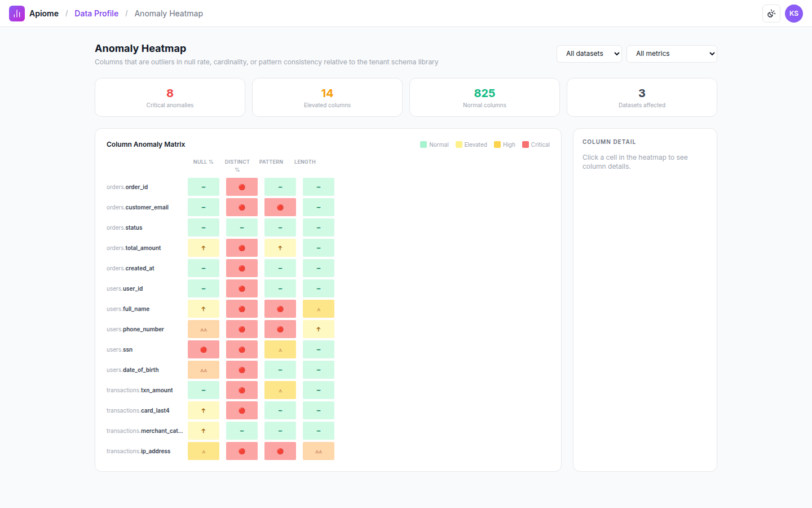Select the 8 Critical anomalies card

tap(170, 98)
